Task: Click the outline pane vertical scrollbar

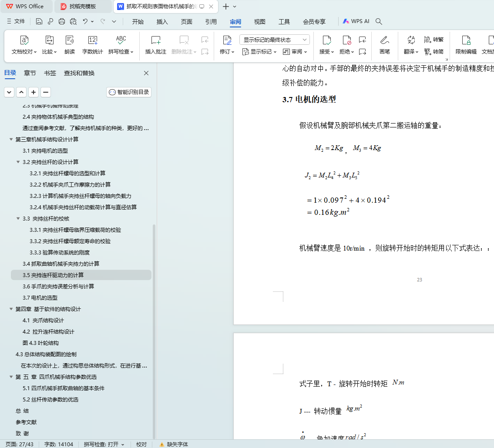Action: tap(154, 331)
